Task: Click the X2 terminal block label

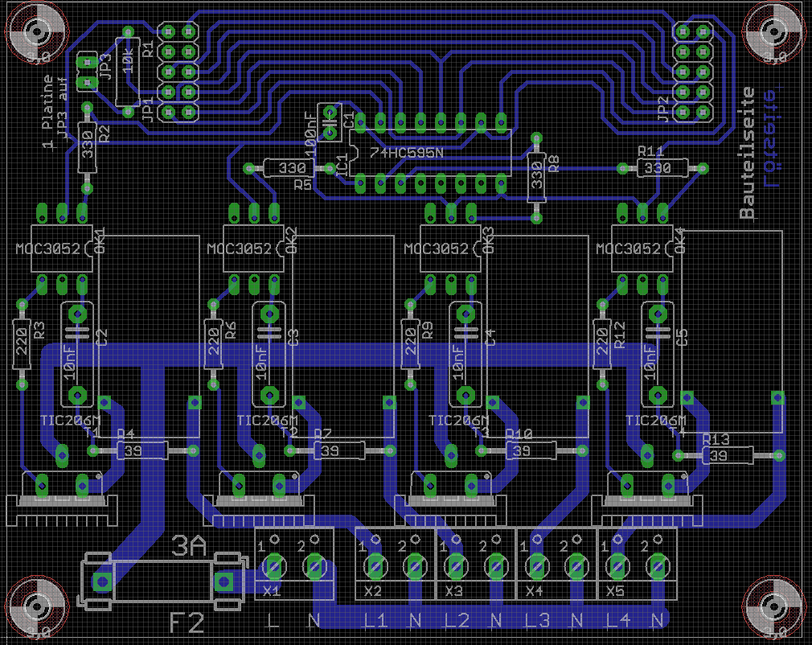Action: (x=372, y=590)
